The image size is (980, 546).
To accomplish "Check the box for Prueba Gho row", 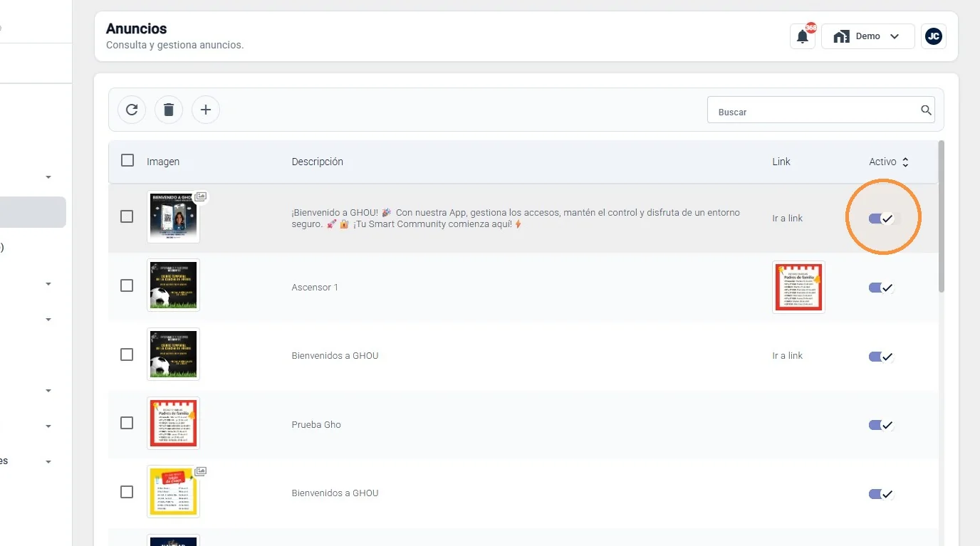I will [127, 423].
